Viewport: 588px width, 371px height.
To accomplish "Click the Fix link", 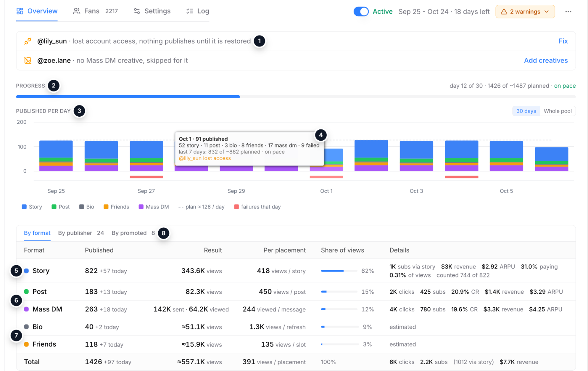I will point(563,41).
